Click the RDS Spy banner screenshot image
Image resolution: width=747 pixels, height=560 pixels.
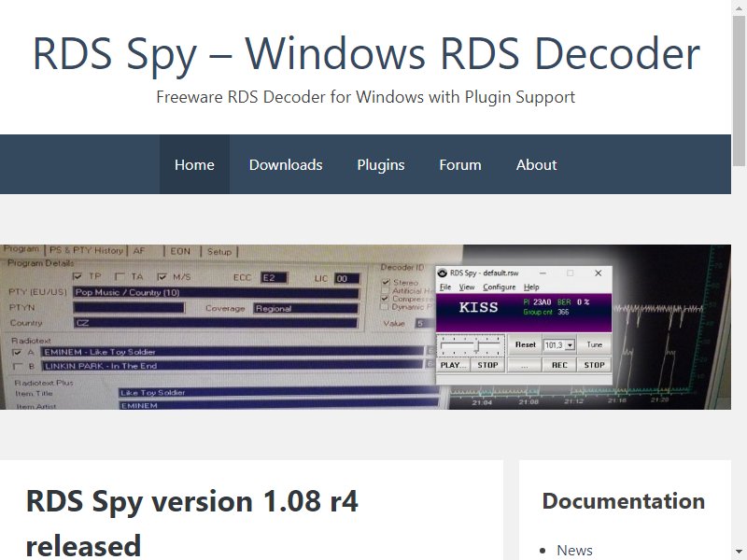click(x=365, y=327)
